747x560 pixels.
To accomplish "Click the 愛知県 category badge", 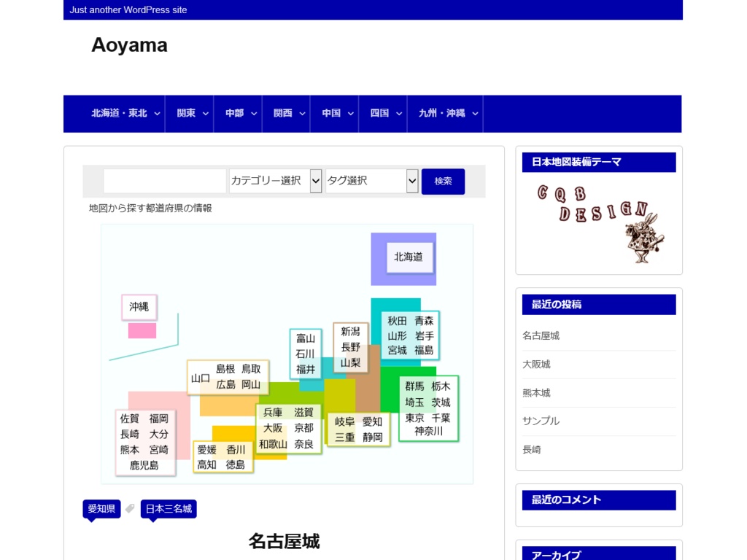I will [x=101, y=508].
